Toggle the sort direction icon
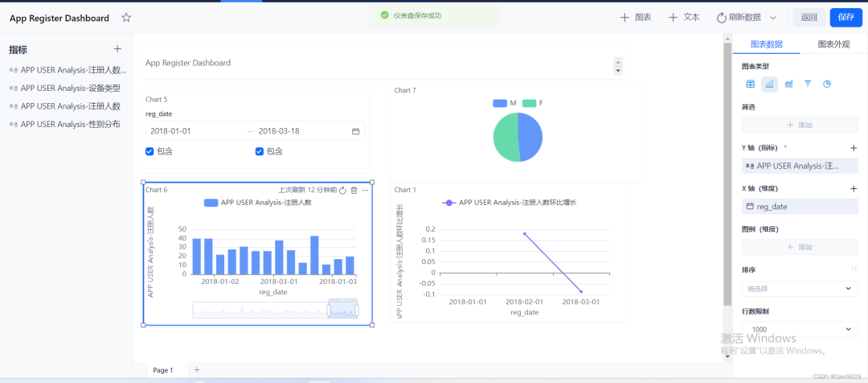 [x=854, y=270]
